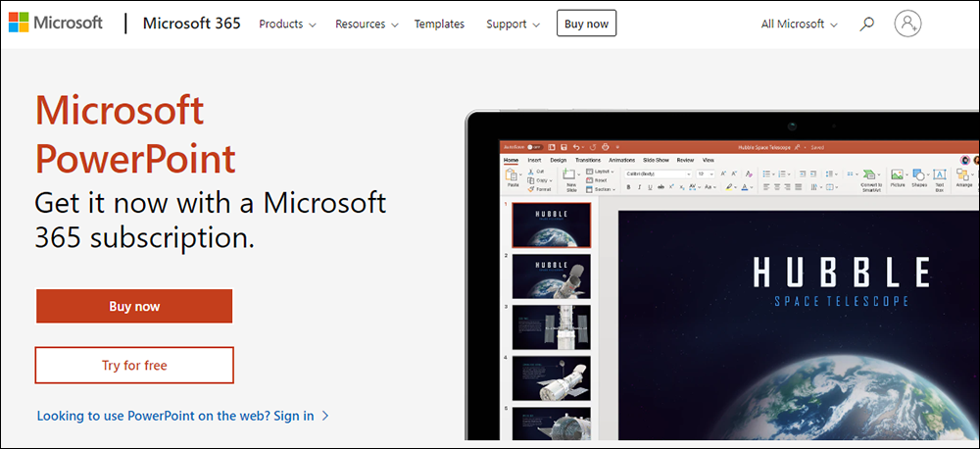Click the Undo arrow in PowerPoint
The width and height of the screenshot is (980, 449).
[575, 147]
